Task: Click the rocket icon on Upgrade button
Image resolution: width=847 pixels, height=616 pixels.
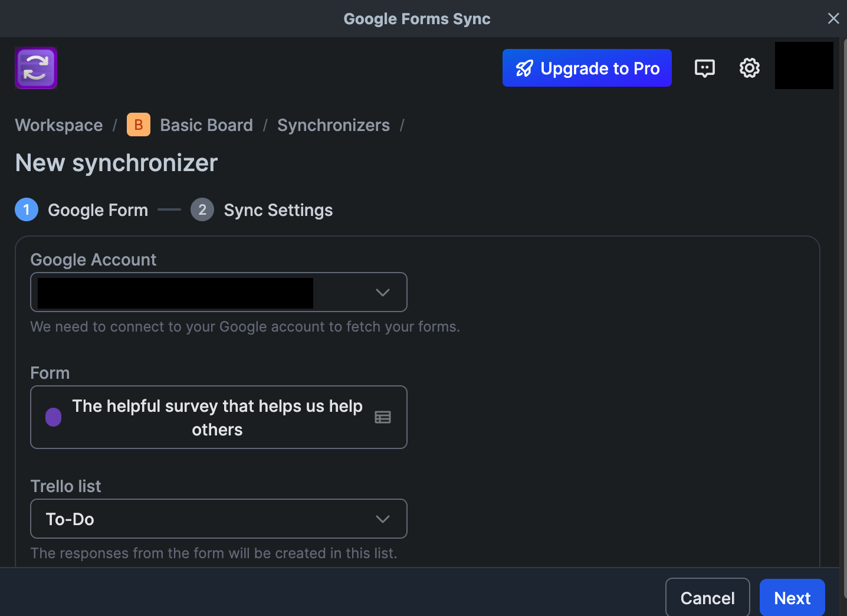Action: pyautogui.click(x=524, y=68)
